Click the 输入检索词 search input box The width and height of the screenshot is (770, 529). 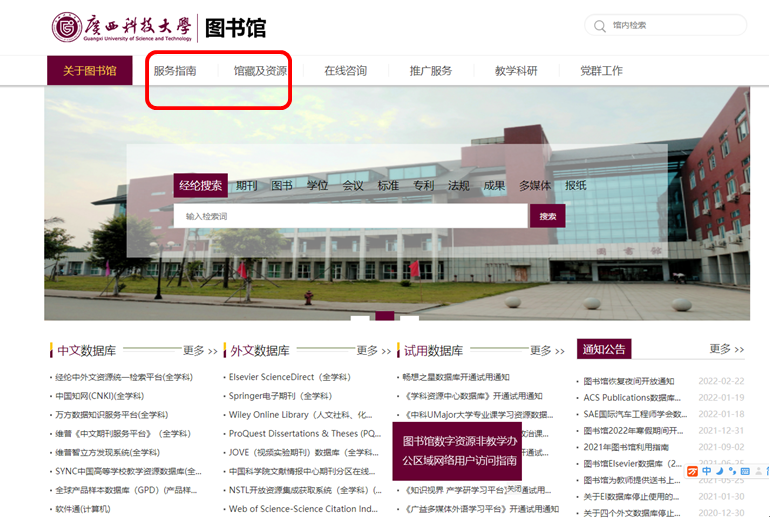tap(351, 216)
